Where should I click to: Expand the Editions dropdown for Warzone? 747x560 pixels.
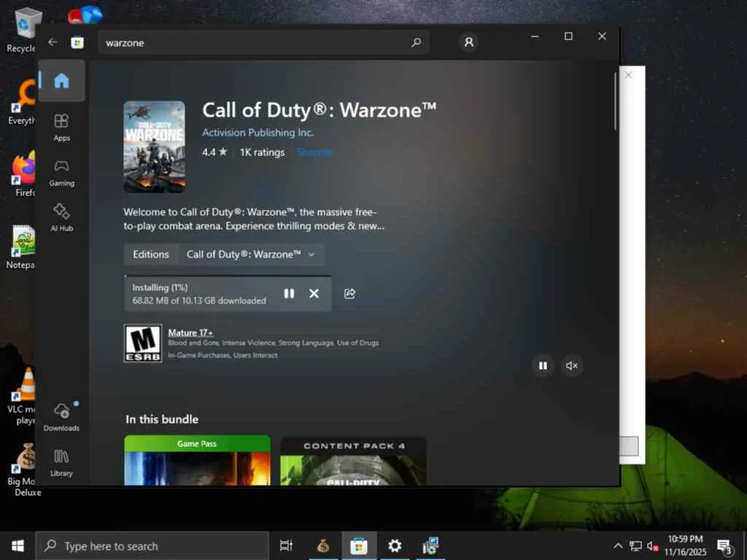pyautogui.click(x=251, y=254)
